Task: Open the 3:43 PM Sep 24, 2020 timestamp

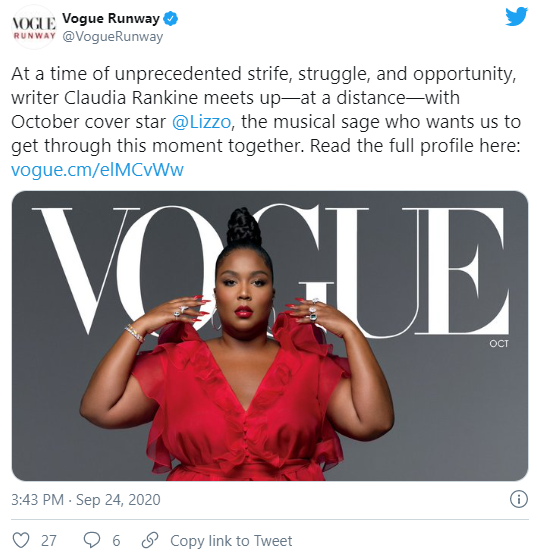Action: (x=86, y=500)
